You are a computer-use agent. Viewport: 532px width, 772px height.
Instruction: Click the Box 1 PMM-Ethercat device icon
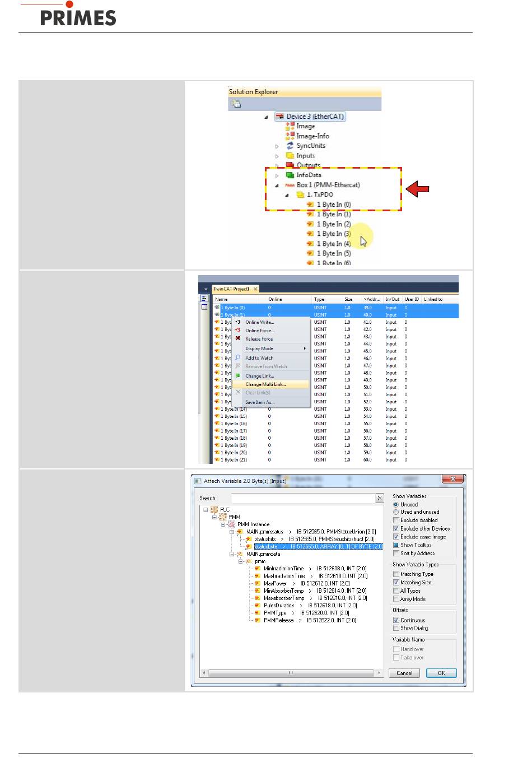pos(290,185)
